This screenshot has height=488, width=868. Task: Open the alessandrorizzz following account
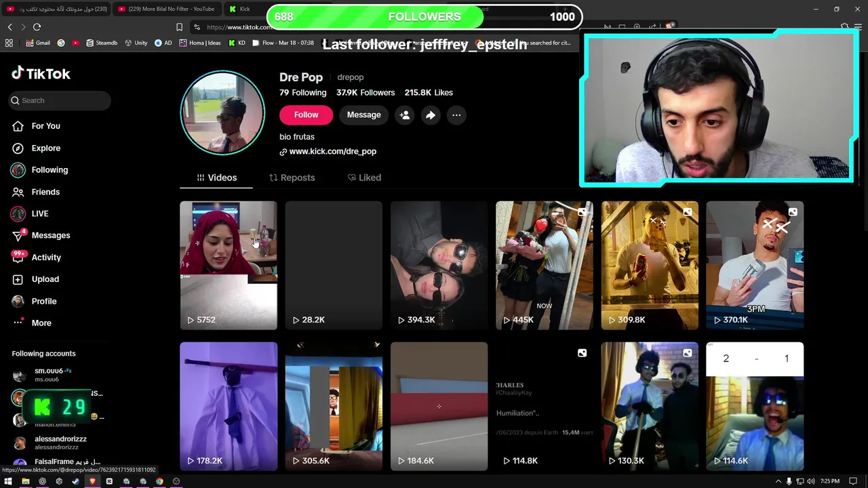[x=51, y=443]
